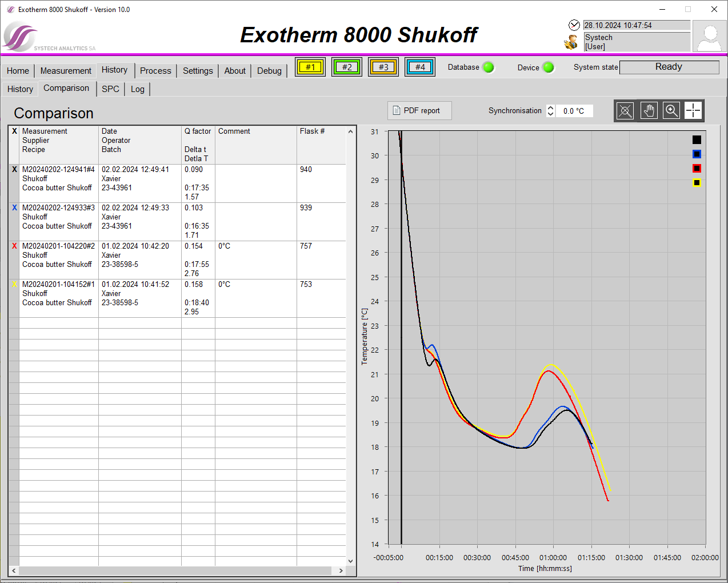
Task: Click the green Database status indicator
Action: [489, 67]
